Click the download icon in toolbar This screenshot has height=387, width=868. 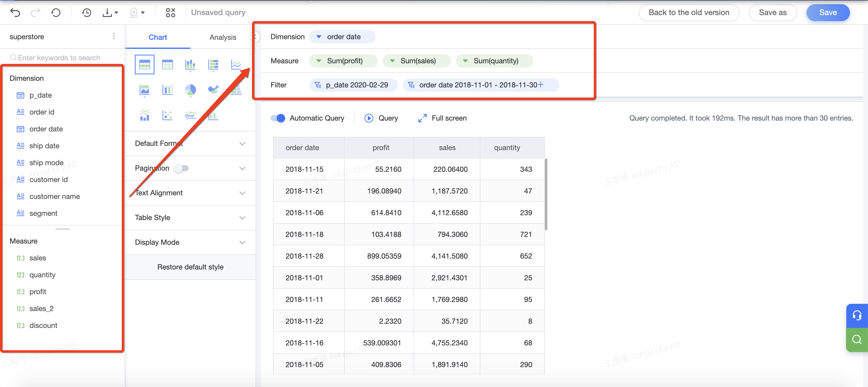107,12
